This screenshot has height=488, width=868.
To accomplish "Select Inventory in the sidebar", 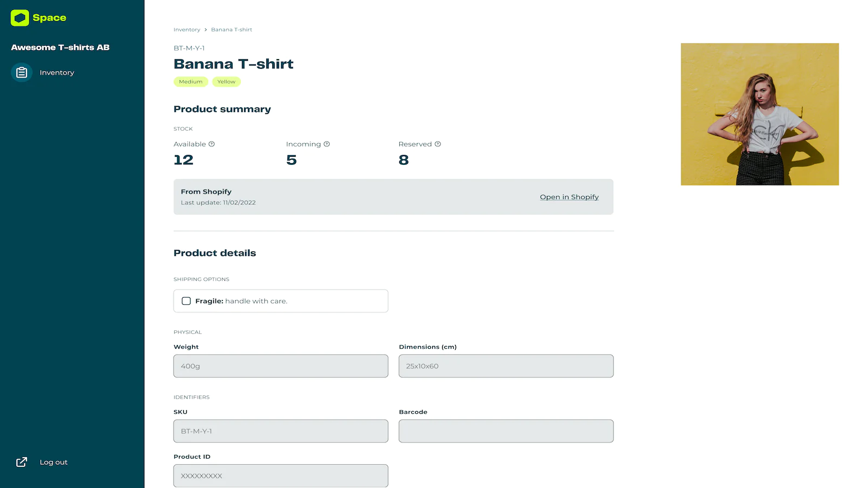I will click(x=57, y=73).
